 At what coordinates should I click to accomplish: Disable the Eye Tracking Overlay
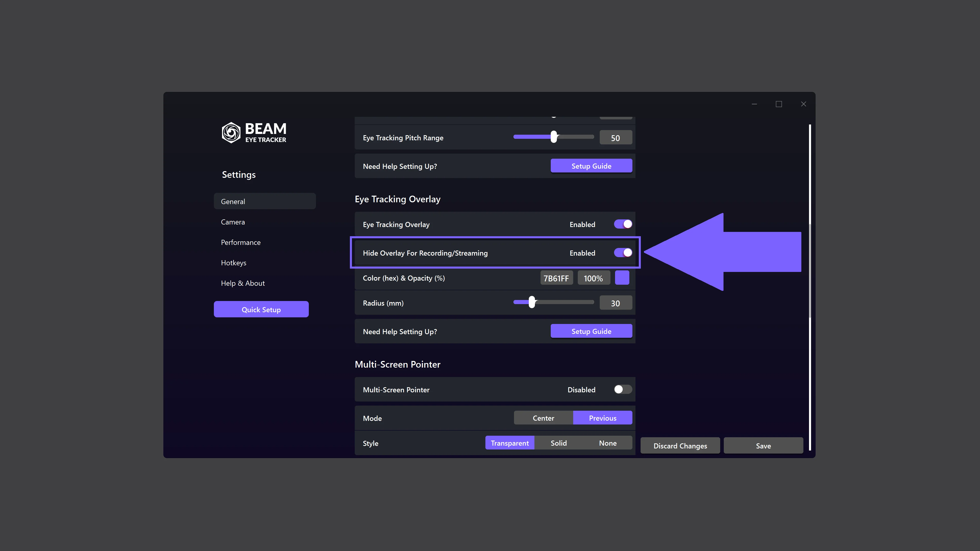(622, 224)
